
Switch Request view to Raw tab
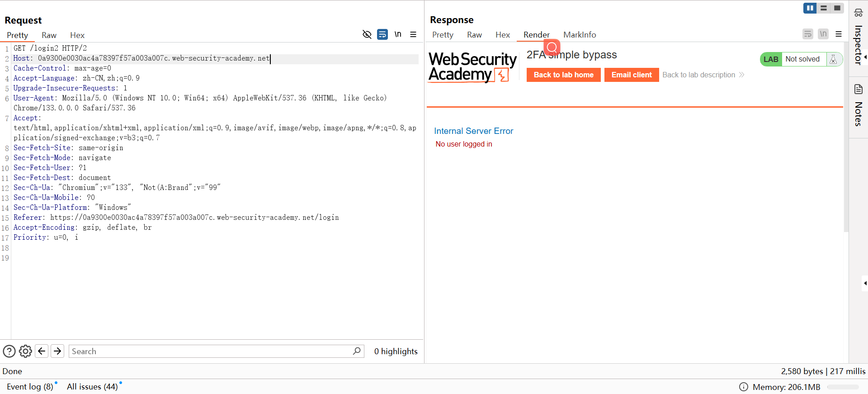[49, 35]
